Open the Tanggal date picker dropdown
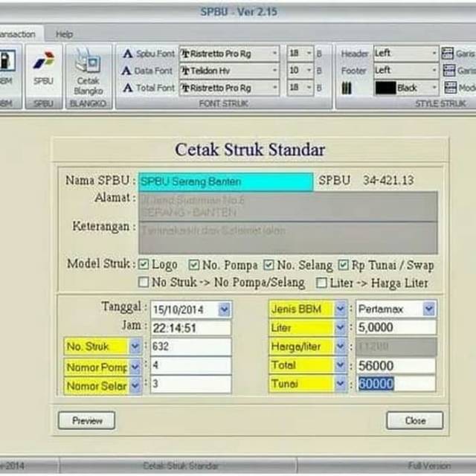 click(x=224, y=309)
